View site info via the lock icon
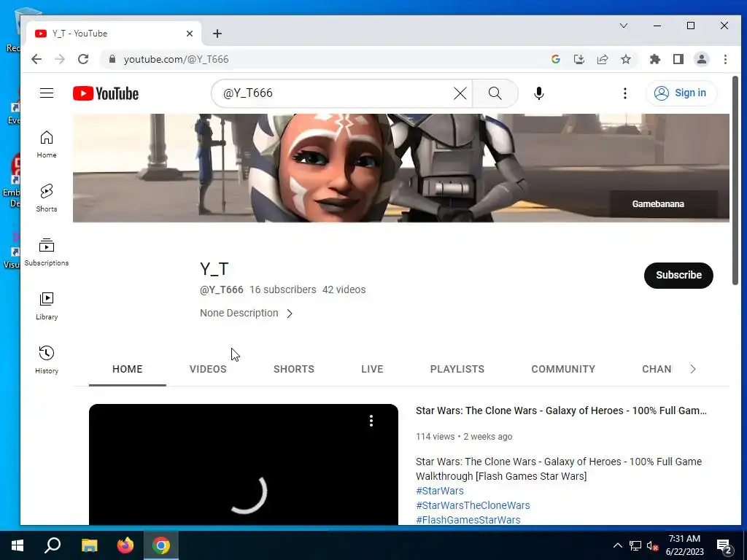The width and height of the screenshot is (747, 560). pyautogui.click(x=112, y=59)
